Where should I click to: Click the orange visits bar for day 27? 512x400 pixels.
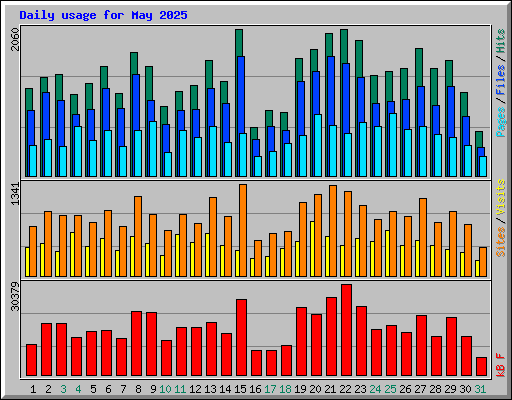click(423, 237)
